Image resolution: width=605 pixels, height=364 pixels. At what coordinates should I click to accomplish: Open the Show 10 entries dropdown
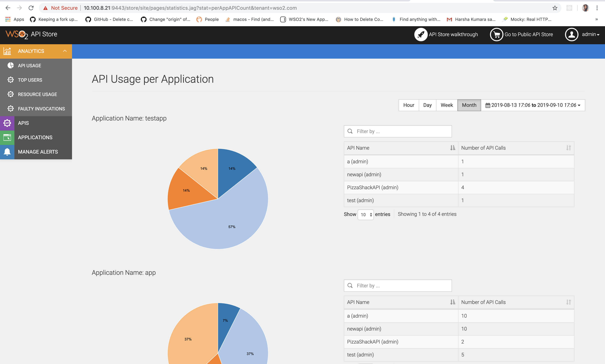pyautogui.click(x=366, y=215)
